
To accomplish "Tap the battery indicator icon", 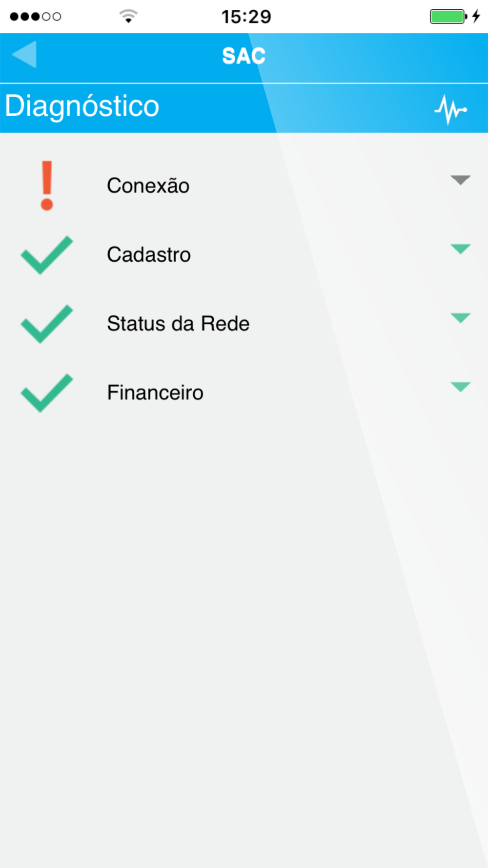I will (448, 16).
